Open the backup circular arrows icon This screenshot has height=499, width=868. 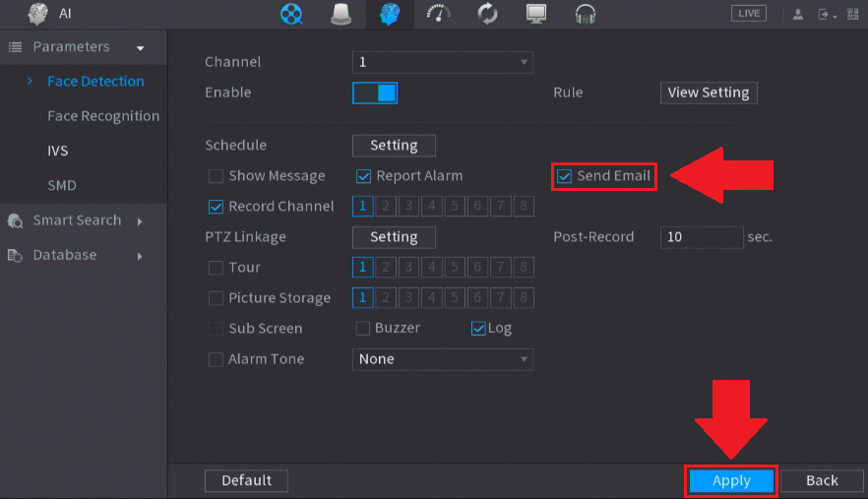(487, 14)
